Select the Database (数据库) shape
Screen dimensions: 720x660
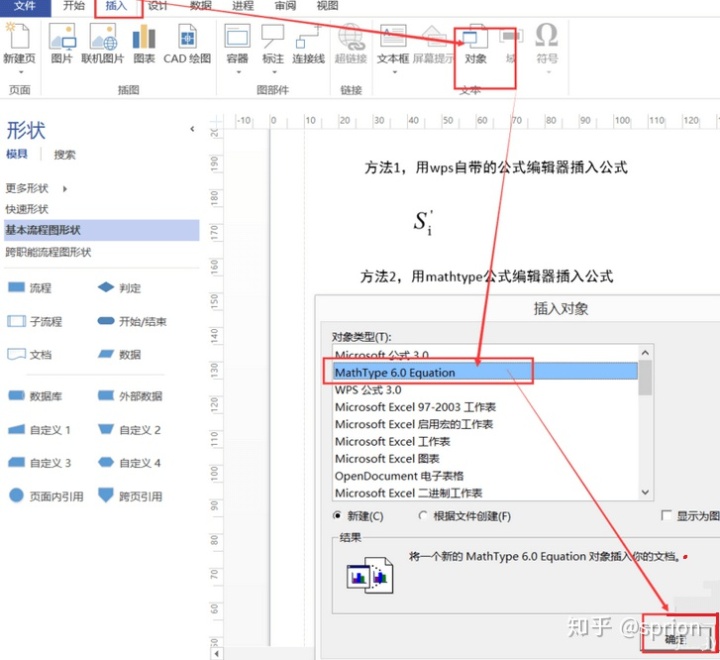point(34,396)
